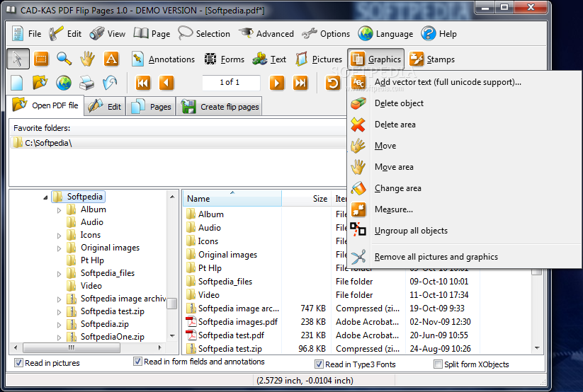Go to the next page
The height and width of the screenshot is (392, 583).
pyautogui.click(x=277, y=83)
